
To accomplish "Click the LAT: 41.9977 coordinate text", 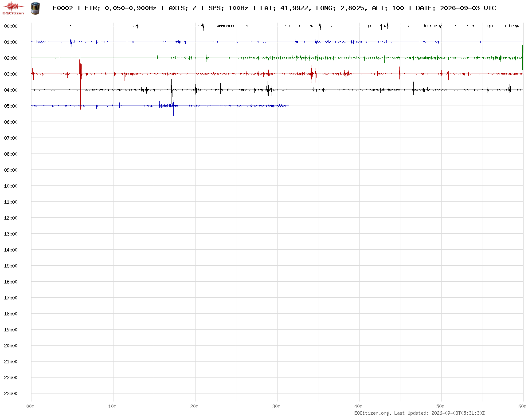I will click(281, 8).
